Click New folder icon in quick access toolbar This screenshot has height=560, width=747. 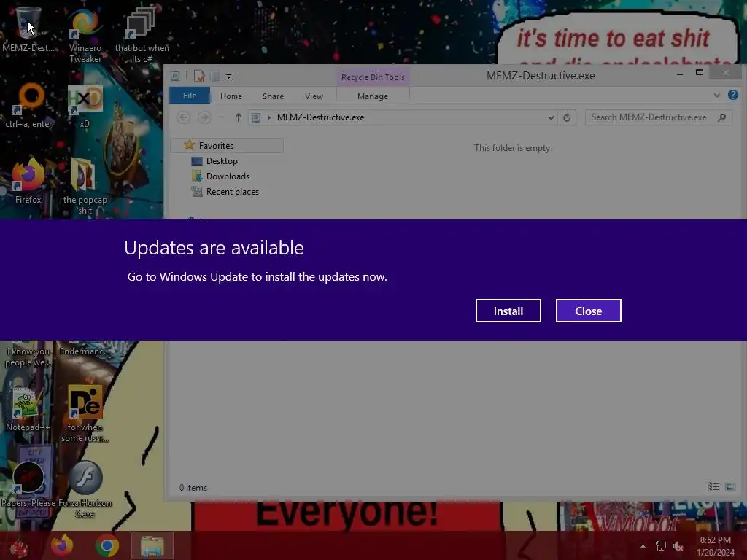(x=215, y=76)
